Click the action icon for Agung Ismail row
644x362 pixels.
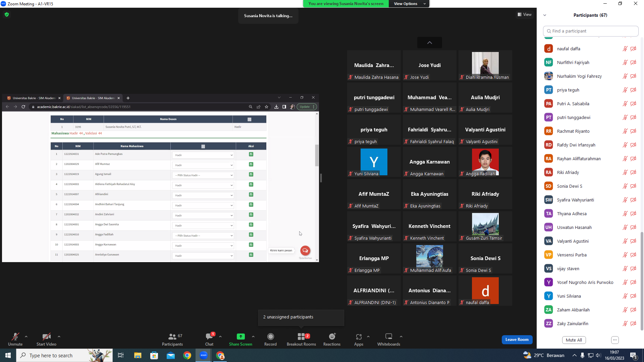pos(251,174)
